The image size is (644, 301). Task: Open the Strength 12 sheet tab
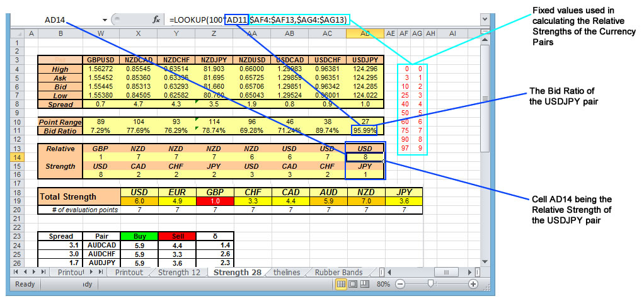click(179, 272)
